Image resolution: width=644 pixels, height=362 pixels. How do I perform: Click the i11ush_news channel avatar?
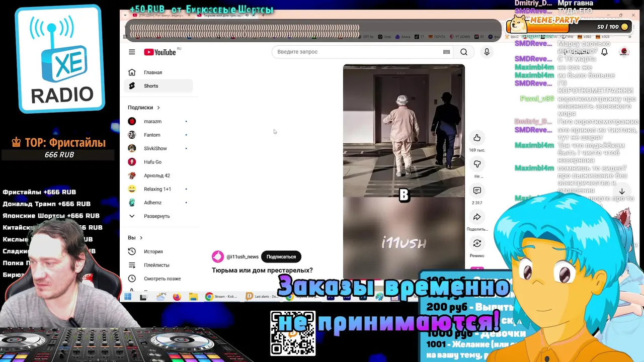[x=218, y=257]
